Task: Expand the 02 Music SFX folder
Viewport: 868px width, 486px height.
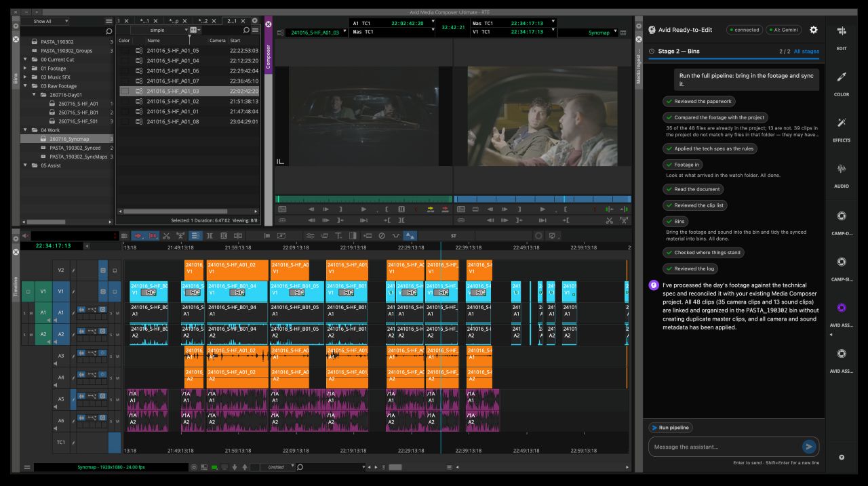Action: coord(26,77)
